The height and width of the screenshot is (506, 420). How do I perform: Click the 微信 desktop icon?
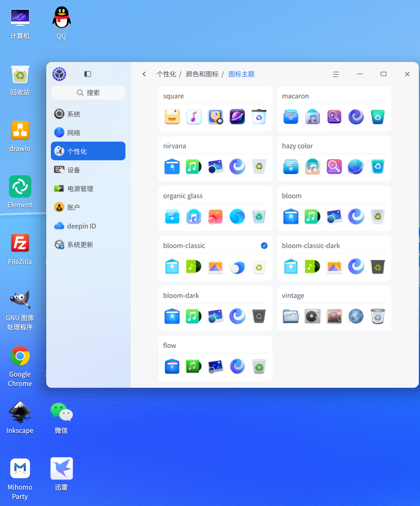tap(61, 418)
